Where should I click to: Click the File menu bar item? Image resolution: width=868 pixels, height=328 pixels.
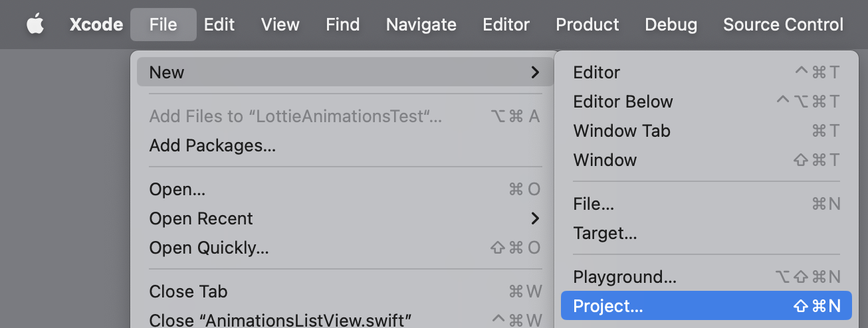163,25
